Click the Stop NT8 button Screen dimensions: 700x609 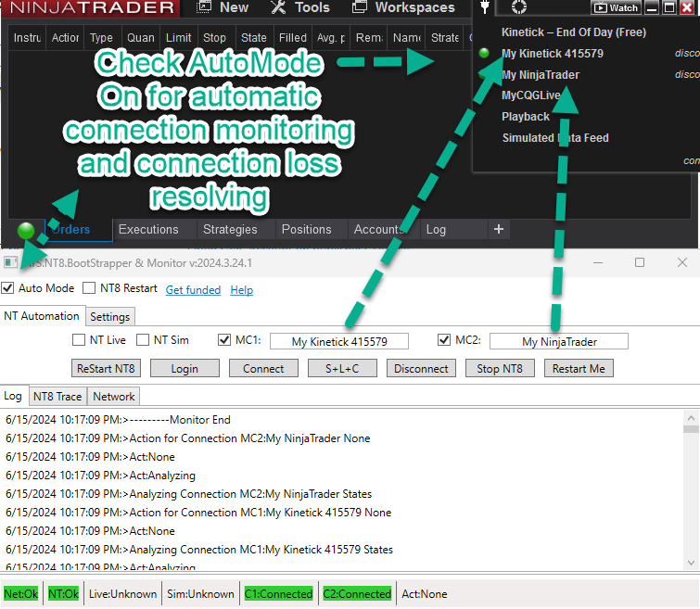[500, 368]
